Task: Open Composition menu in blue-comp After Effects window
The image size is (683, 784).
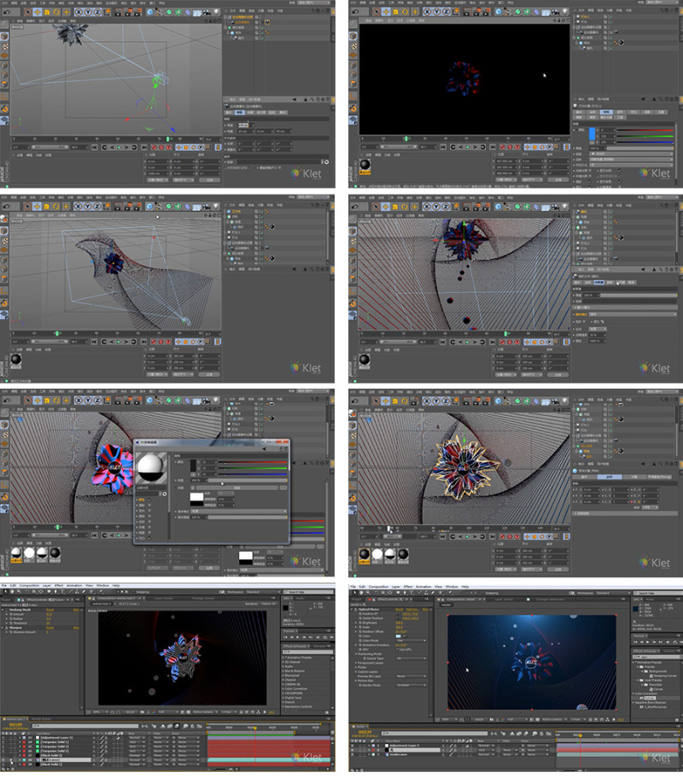Action: point(378,587)
